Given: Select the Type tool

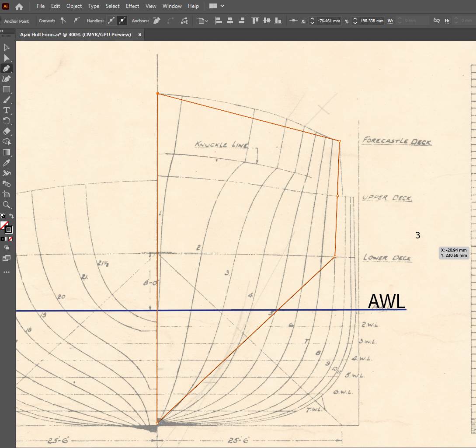Looking at the screenshot, I should (x=7, y=110).
